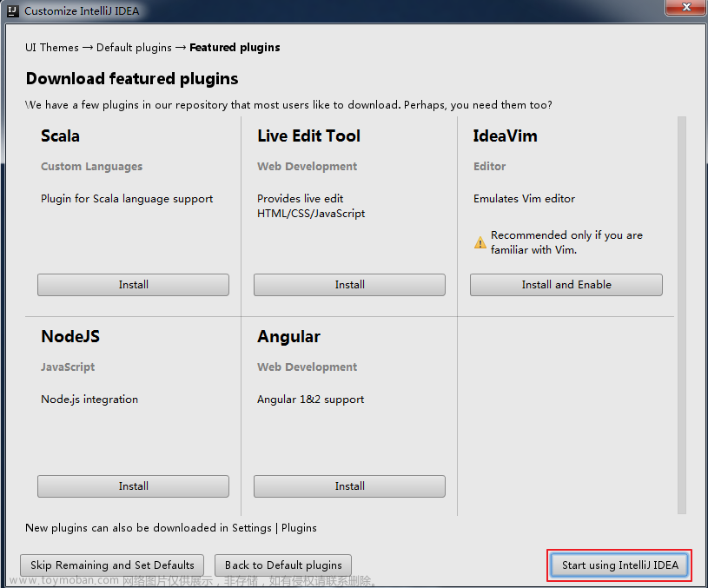
Task: Install the Scala plugin
Action: tap(133, 285)
